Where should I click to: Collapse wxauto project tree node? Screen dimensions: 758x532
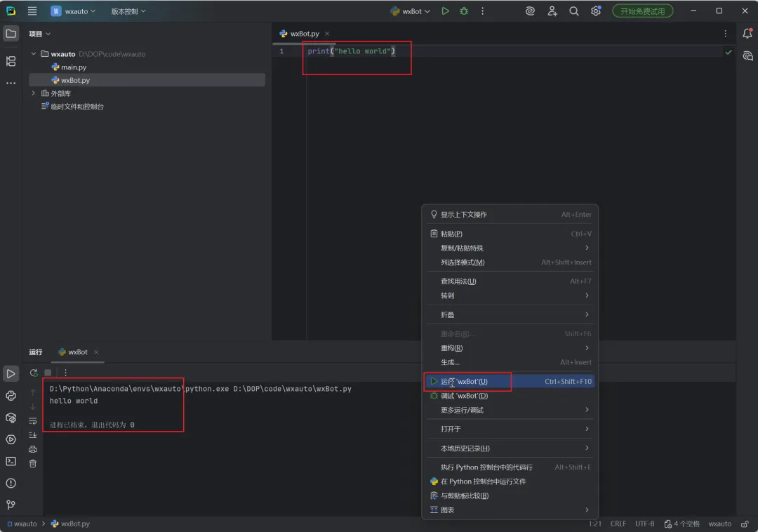tap(34, 53)
